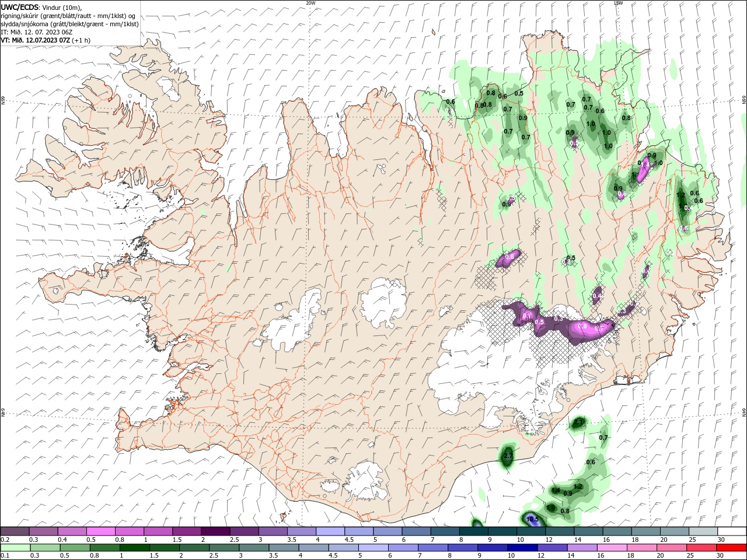Click the 'IT: Mið. 12. 07. 2023 06Z' line

point(37,32)
